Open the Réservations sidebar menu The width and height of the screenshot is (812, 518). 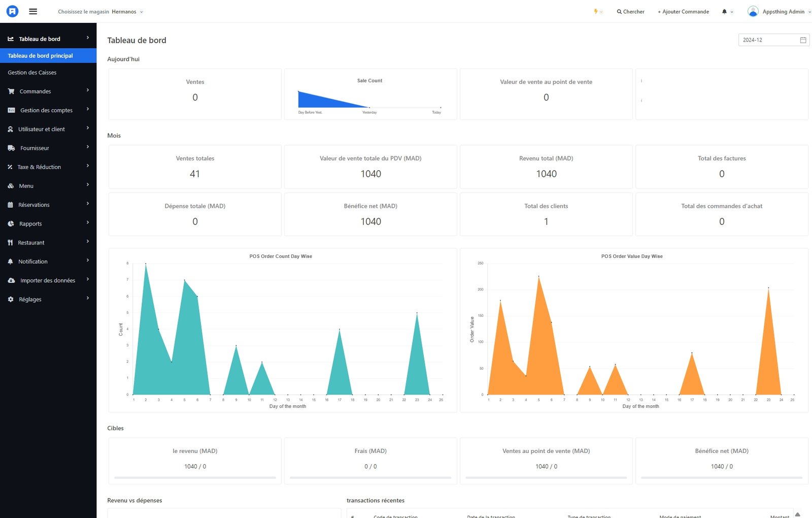coord(48,205)
